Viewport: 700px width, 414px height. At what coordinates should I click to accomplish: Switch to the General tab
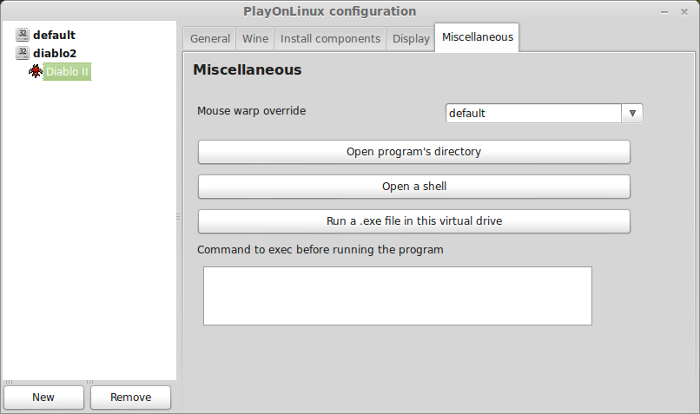(210, 39)
